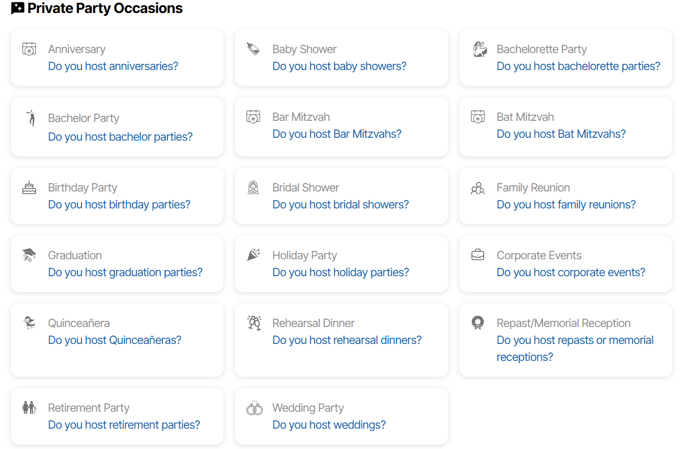Click the Birthday Party cake icon

(29, 187)
